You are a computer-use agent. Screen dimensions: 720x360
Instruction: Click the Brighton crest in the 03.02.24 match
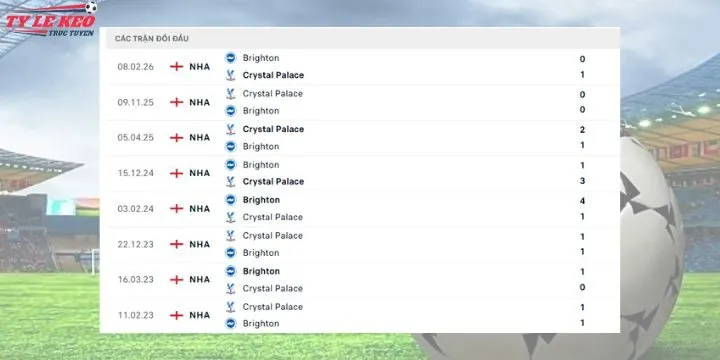click(x=231, y=200)
